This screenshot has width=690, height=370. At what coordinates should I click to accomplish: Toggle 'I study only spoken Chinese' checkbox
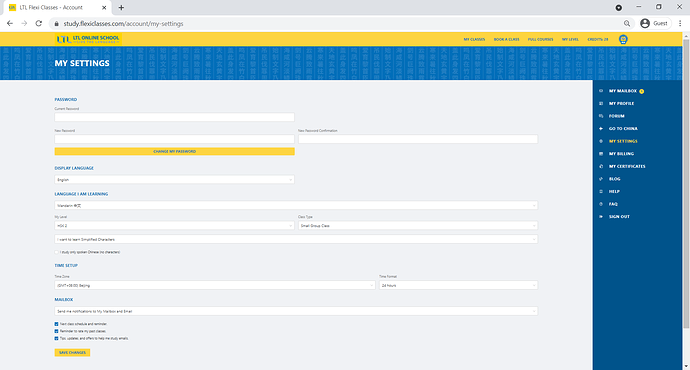pyautogui.click(x=56, y=252)
